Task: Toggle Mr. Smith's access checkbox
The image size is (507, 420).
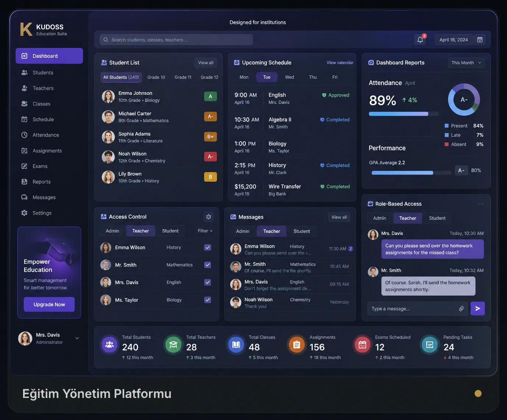Action: [208, 265]
